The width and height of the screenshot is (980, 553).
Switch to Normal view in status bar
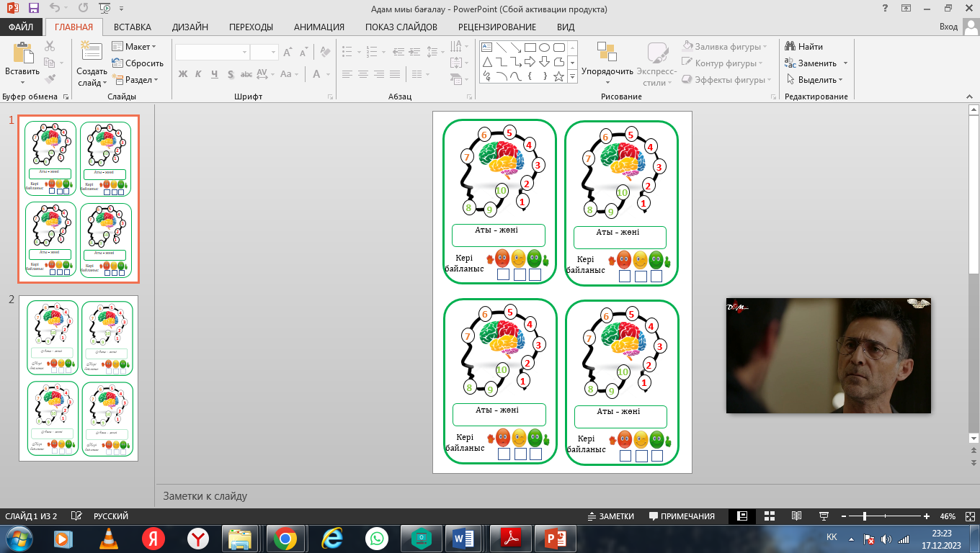(x=741, y=516)
